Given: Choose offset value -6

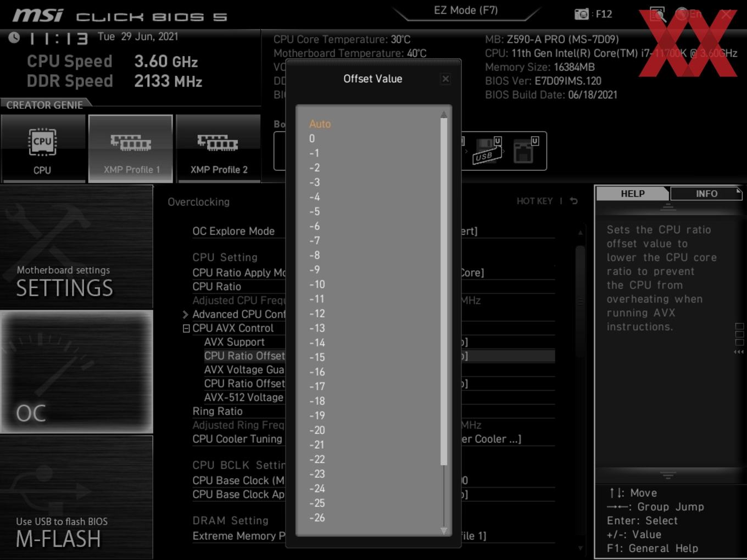Looking at the screenshot, I should (x=314, y=226).
